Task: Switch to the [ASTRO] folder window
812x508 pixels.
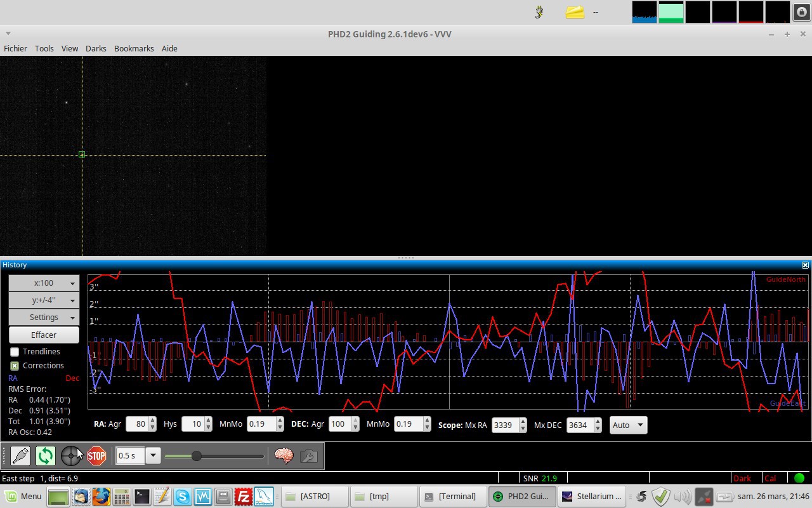Action: 315,497
